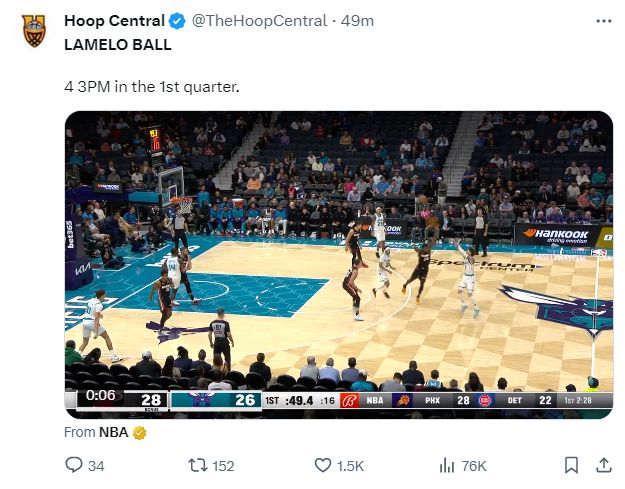625x489 pixels.
Task: Toggle the bookmark icon on this post
Action: click(x=571, y=465)
